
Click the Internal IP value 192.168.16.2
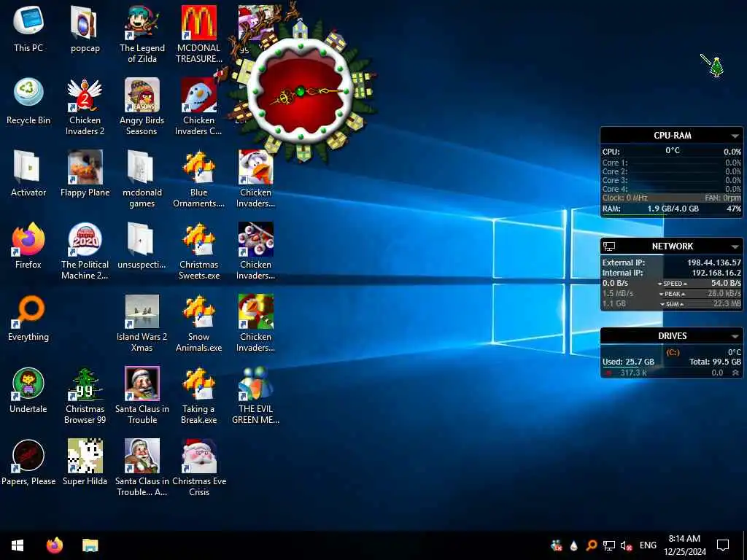click(x=716, y=273)
